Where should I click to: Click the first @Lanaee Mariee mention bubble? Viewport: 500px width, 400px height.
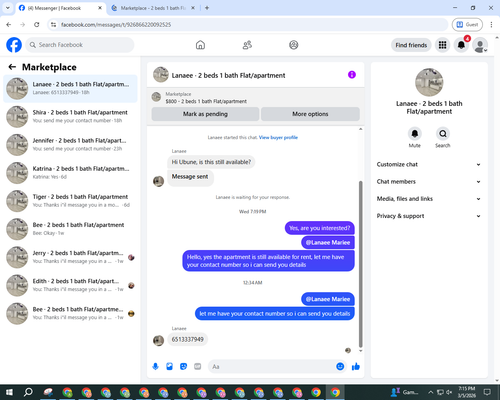click(x=328, y=243)
